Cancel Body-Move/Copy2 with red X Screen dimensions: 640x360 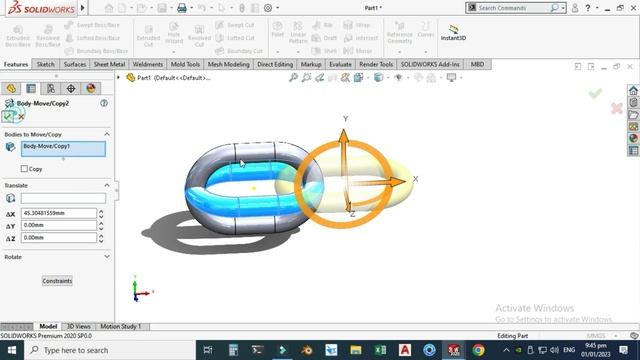(x=21, y=117)
